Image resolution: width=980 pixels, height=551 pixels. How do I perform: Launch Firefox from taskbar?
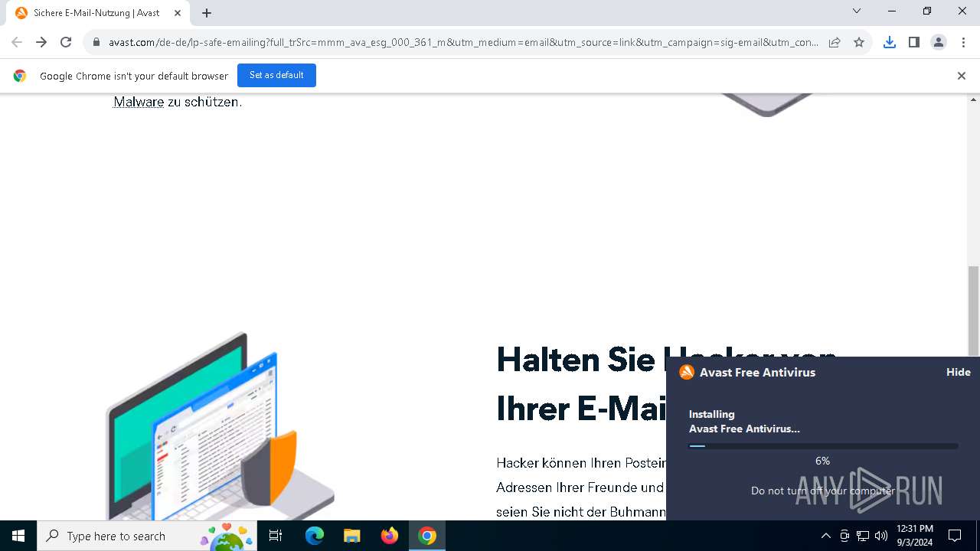click(x=390, y=536)
